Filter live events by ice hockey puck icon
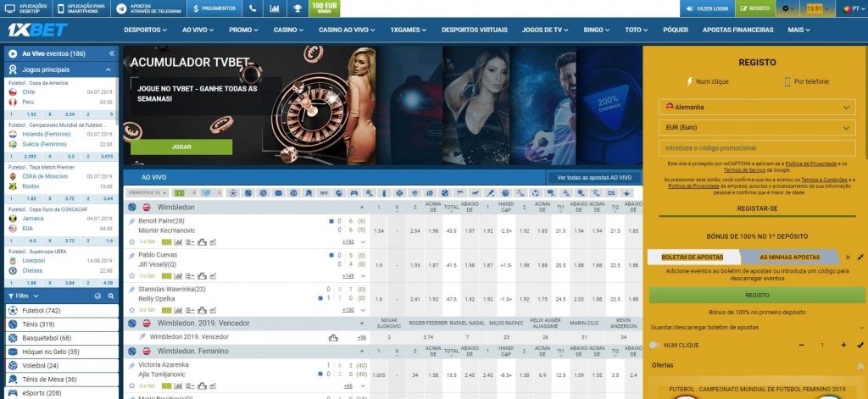 pos(278,193)
